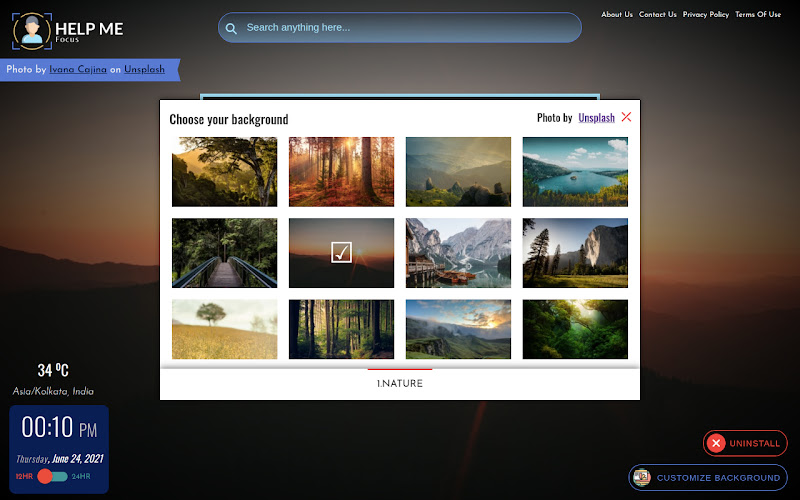800x500 pixels.
Task: Open Contact Us page
Action: pyautogui.click(x=657, y=14)
